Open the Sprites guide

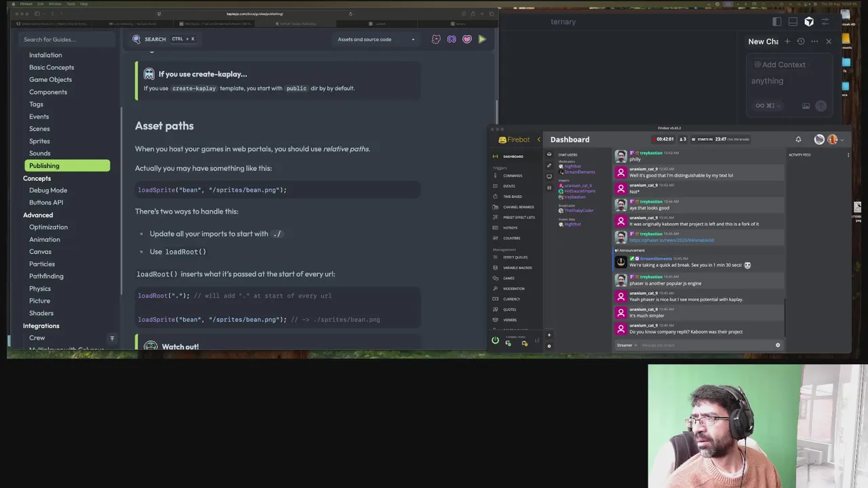pos(39,141)
